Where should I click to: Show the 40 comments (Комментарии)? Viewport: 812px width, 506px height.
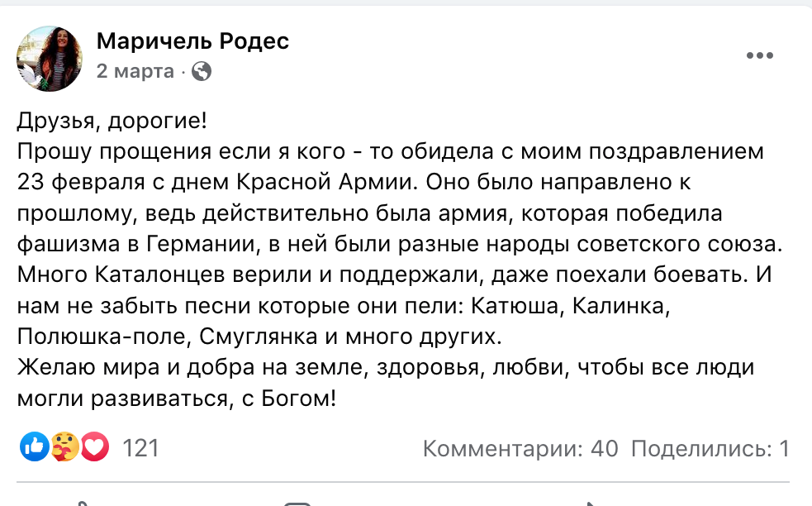coord(520,449)
